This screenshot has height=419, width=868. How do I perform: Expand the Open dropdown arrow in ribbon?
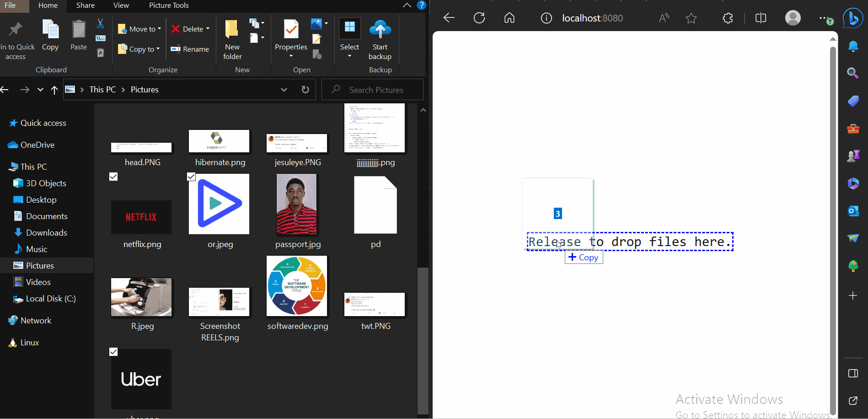coord(326,23)
